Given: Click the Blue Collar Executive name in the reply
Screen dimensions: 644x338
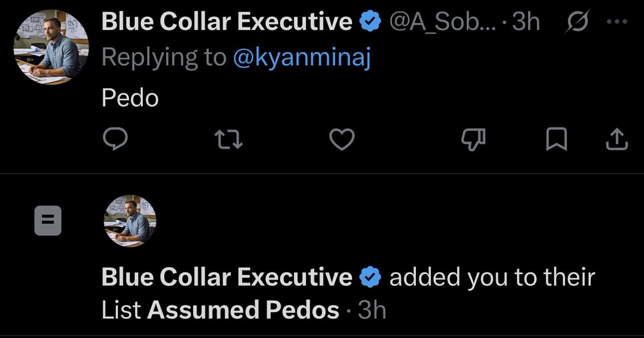Looking at the screenshot, I should coord(227,22).
